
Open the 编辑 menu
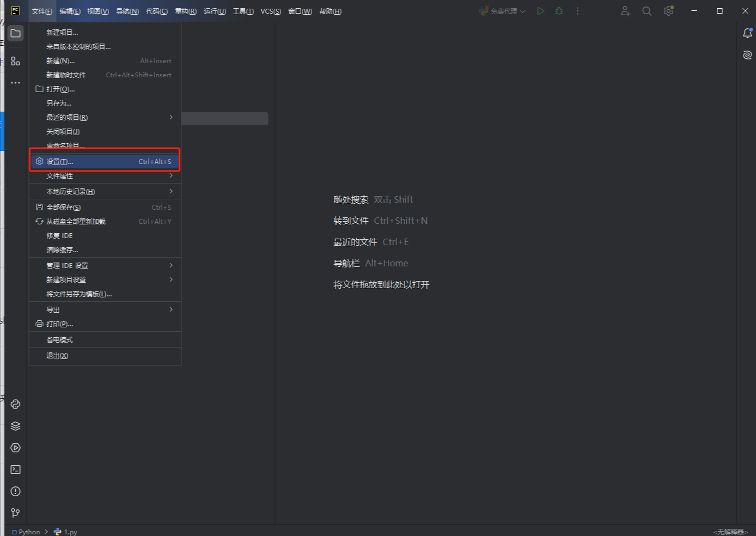pos(70,11)
